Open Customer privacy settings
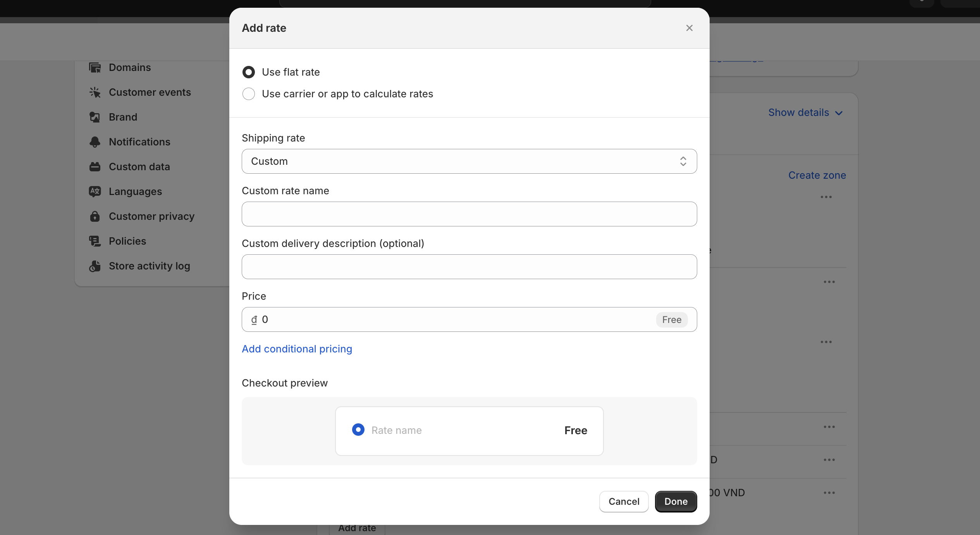980x535 pixels. [151, 216]
